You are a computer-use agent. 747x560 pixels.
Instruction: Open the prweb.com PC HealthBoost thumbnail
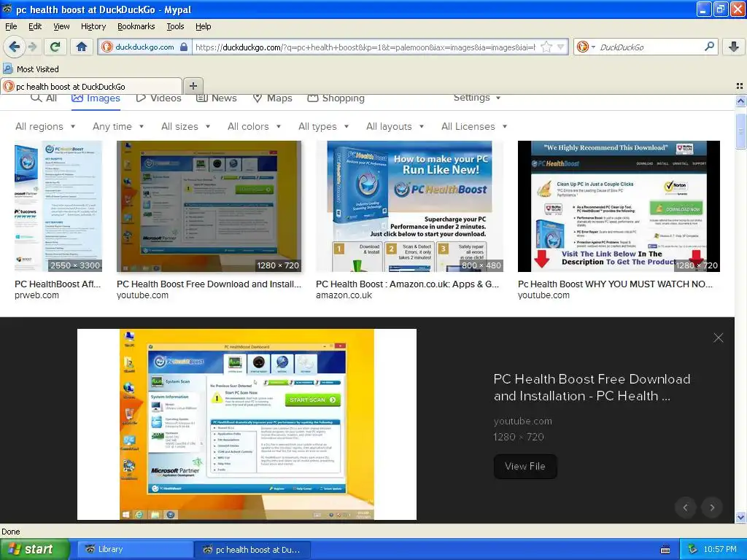click(x=58, y=206)
